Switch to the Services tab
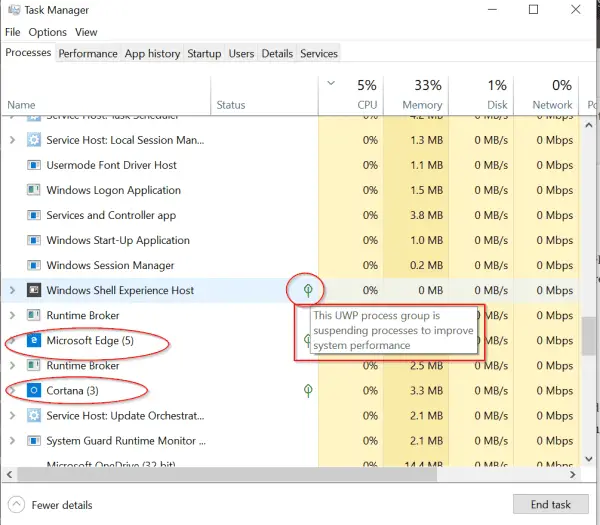Screen dimensions: 600x525 [x=319, y=54]
